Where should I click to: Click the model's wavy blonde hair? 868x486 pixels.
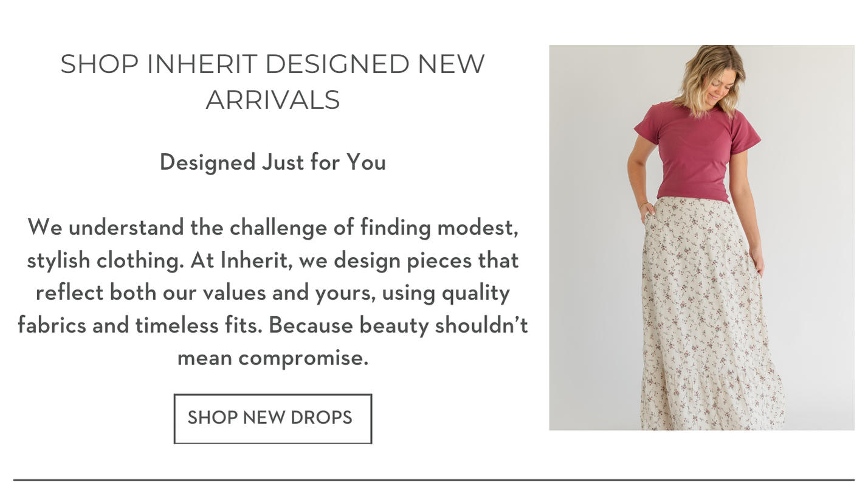point(711,76)
